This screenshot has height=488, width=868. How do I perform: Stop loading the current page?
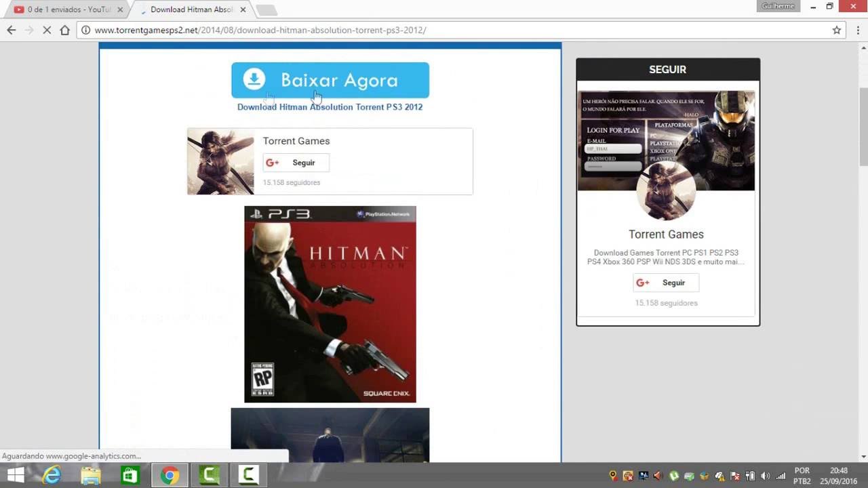pyautogui.click(x=47, y=30)
